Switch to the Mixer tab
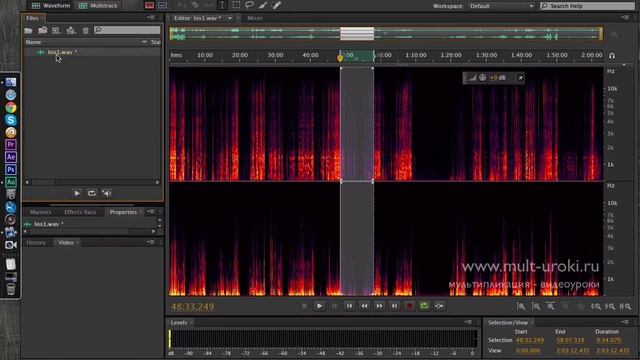640x360 pixels. (x=255, y=18)
